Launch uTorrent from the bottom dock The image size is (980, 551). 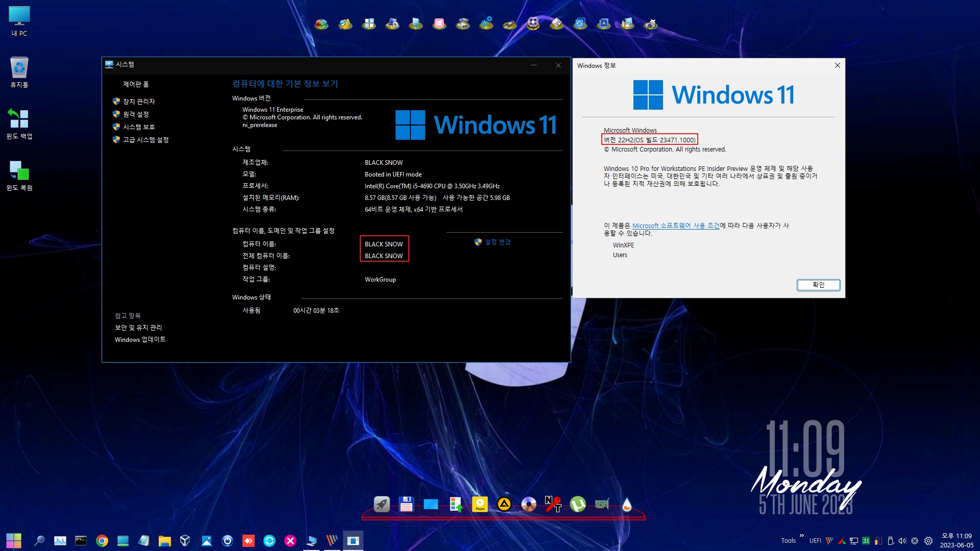pyautogui.click(x=578, y=505)
